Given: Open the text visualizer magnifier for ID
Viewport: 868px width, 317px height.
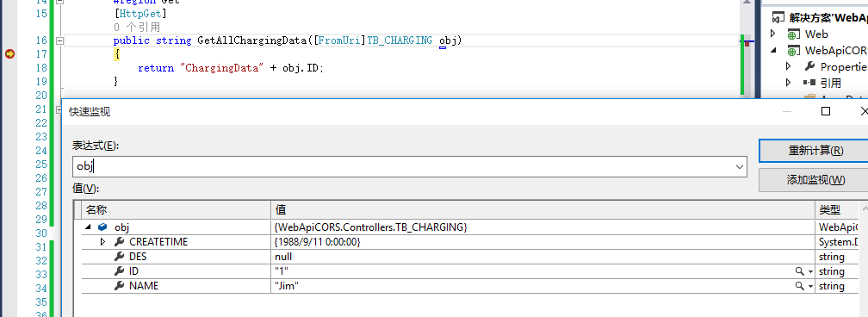Looking at the screenshot, I should tap(799, 271).
